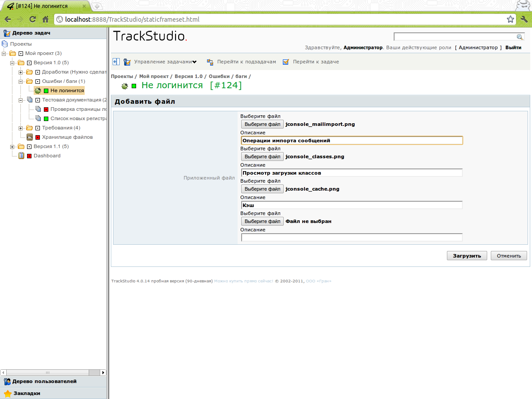Screen dimensions: 532x399
Task: Collapse the Ошибки / баги tree node
Action: 21,81
